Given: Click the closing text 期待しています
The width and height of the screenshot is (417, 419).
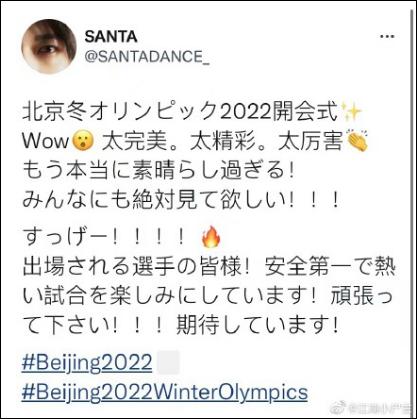Looking at the screenshot, I should tap(258, 326).
